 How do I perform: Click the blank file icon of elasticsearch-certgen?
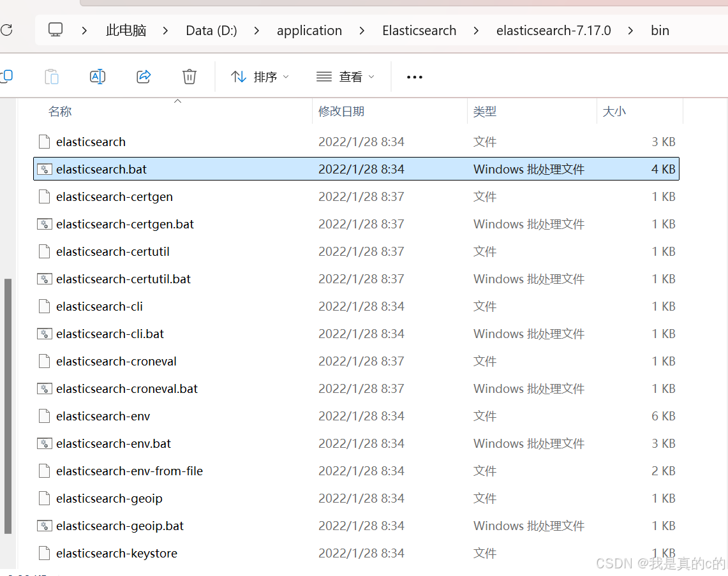coord(45,197)
